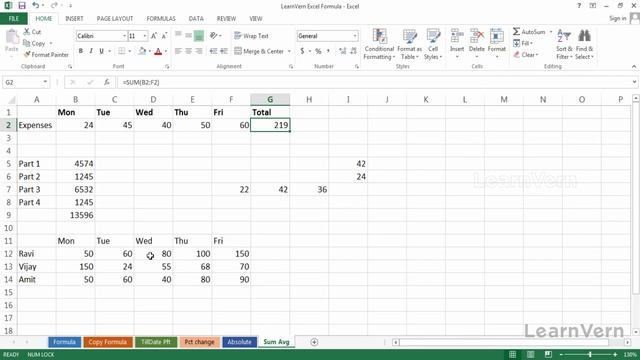This screenshot has height=360, width=640.
Task: Open the Copy Formula sheet tab
Action: click(x=108, y=342)
